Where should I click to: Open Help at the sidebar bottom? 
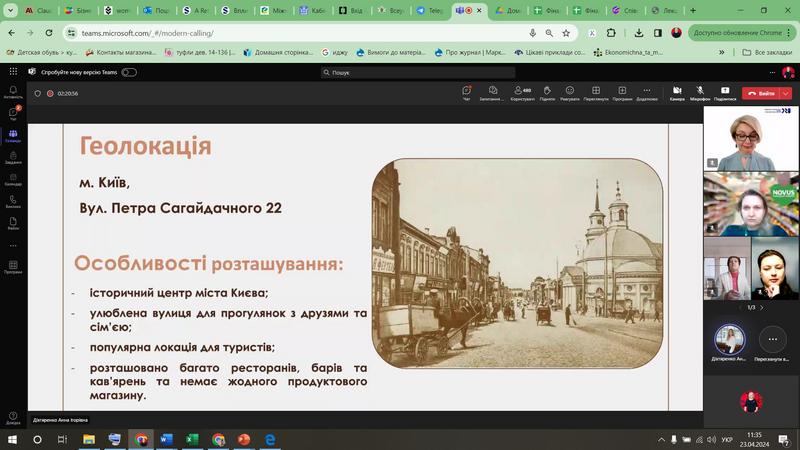coord(13,418)
